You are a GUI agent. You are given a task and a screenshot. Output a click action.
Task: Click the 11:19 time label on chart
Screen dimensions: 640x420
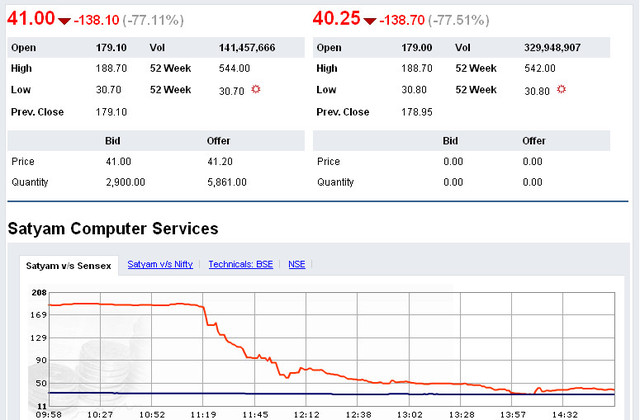203,415
